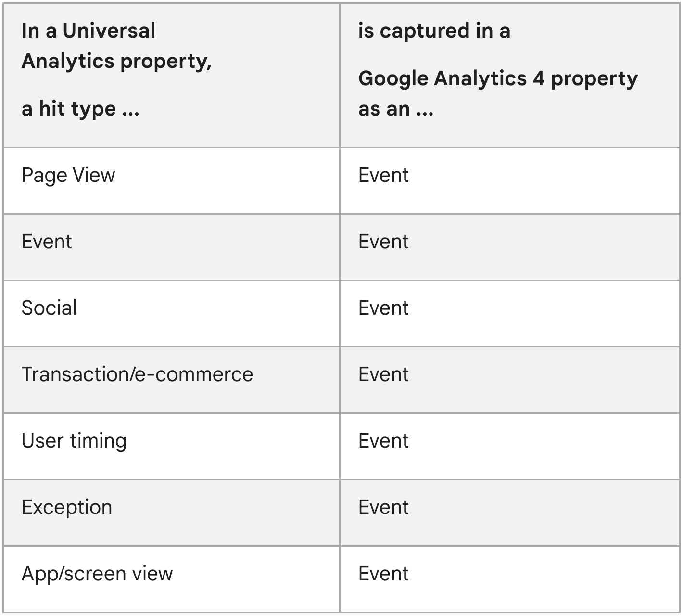
Task: Click "Analytics property," in the left header
Action: [x=117, y=61]
